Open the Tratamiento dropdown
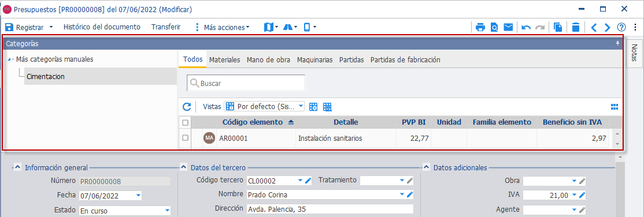Image resolution: width=644 pixels, height=217 pixels. pos(402,181)
